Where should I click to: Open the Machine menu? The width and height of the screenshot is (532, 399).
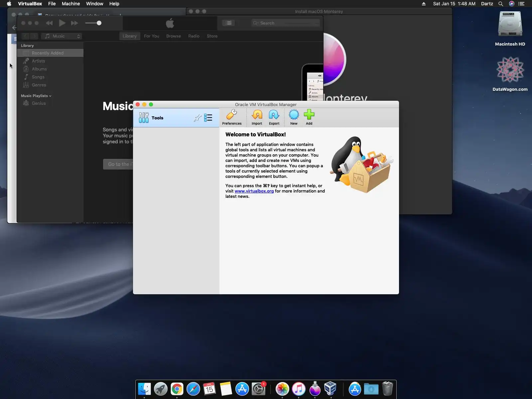pos(71,4)
